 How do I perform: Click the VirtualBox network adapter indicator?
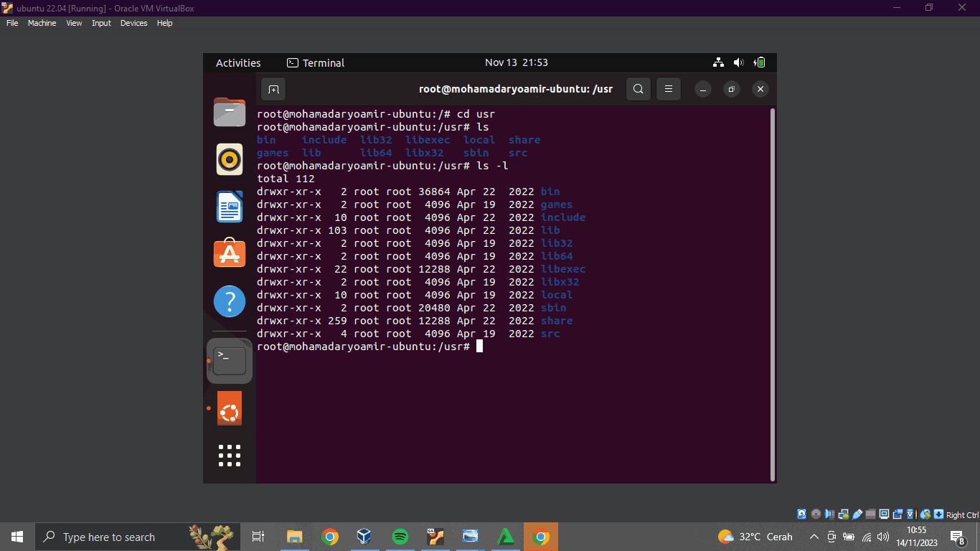click(x=844, y=514)
